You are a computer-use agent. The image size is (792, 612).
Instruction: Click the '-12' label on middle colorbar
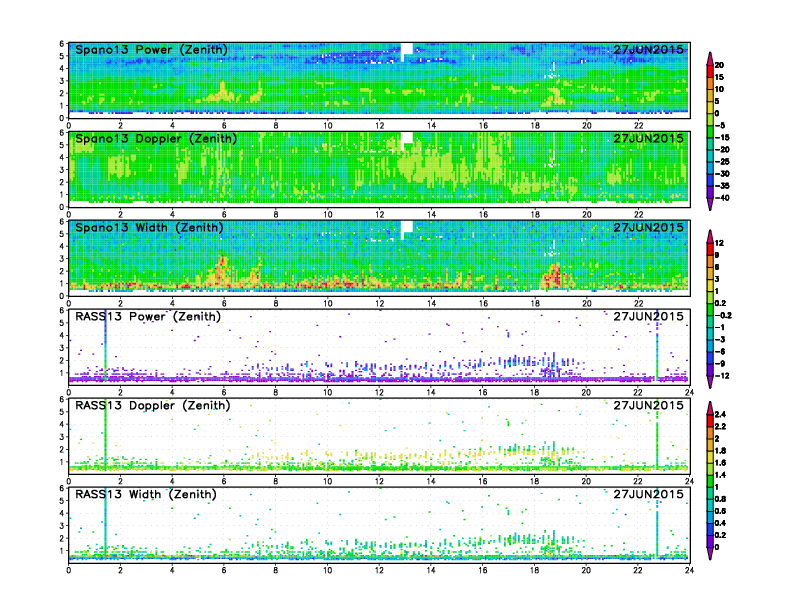(722, 376)
